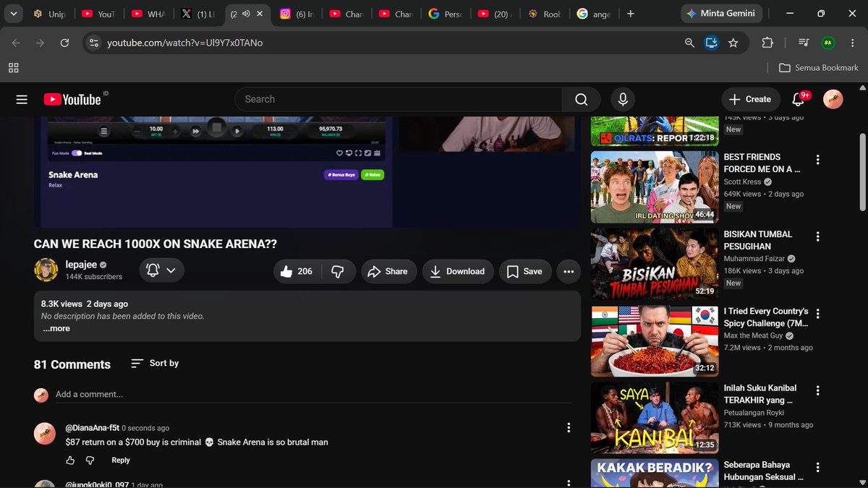Expand video description with ...more
Screen dimensions: 868x488
(x=56, y=328)
